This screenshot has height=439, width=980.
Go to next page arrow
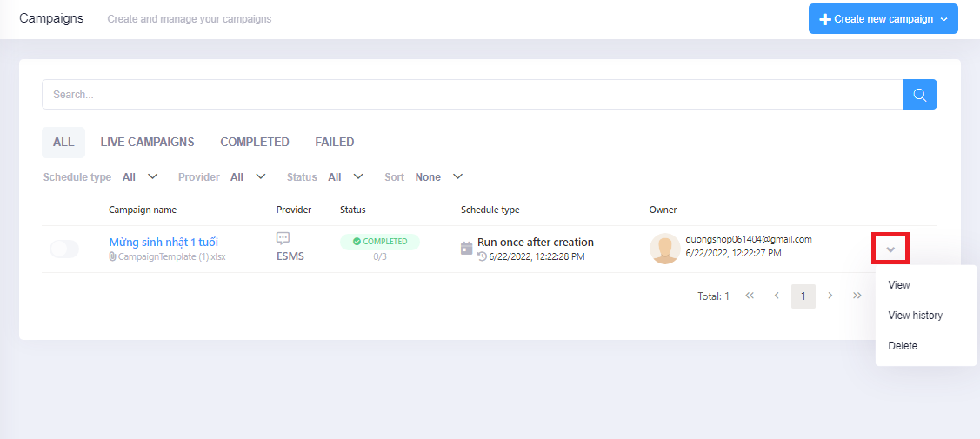(830, 296)
